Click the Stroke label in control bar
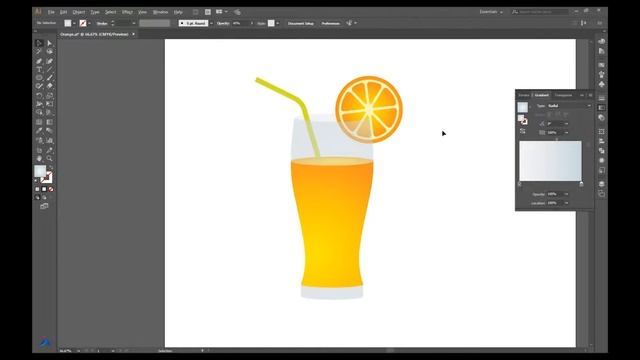The image size is (640, 360). (102, 23)
